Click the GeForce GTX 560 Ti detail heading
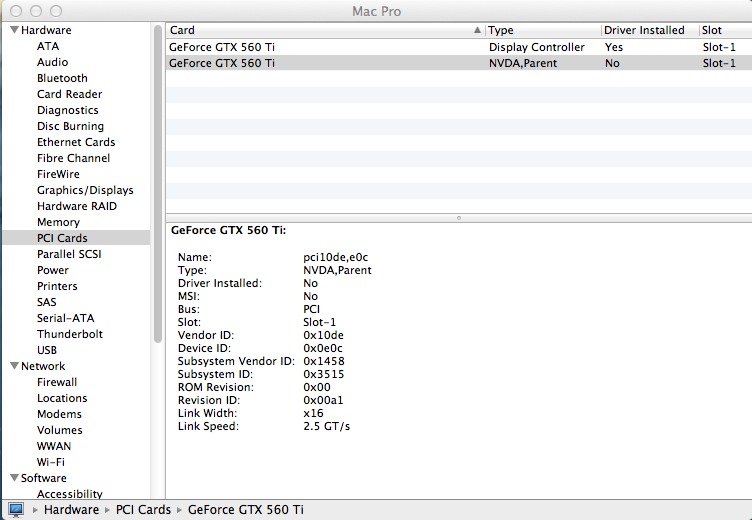 point(228,230)
